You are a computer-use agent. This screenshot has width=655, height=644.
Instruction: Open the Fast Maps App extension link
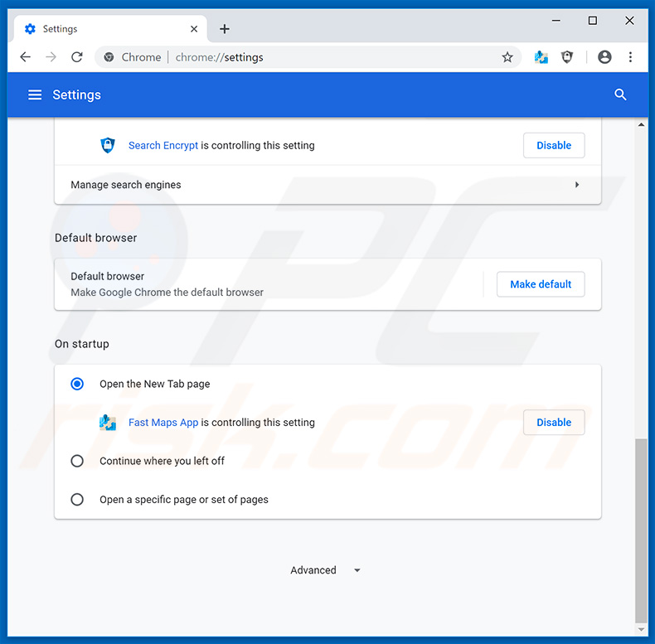tap(163, 422)
